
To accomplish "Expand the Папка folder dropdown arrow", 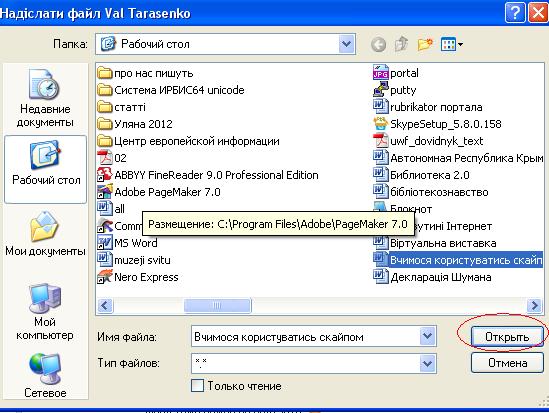I will pos(347,44).
